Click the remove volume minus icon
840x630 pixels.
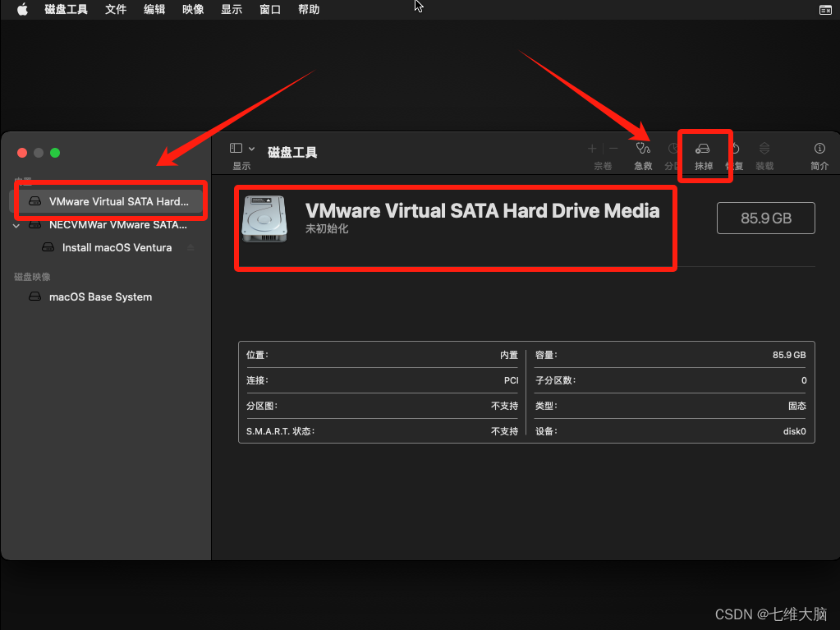click(614, 149)
